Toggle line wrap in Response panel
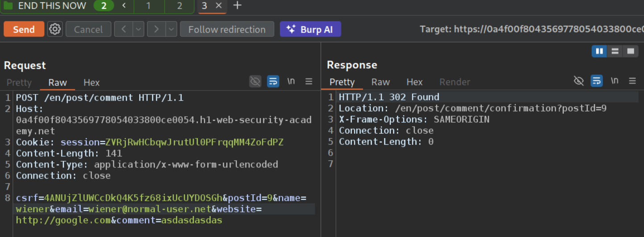 (x=597, y=81)
